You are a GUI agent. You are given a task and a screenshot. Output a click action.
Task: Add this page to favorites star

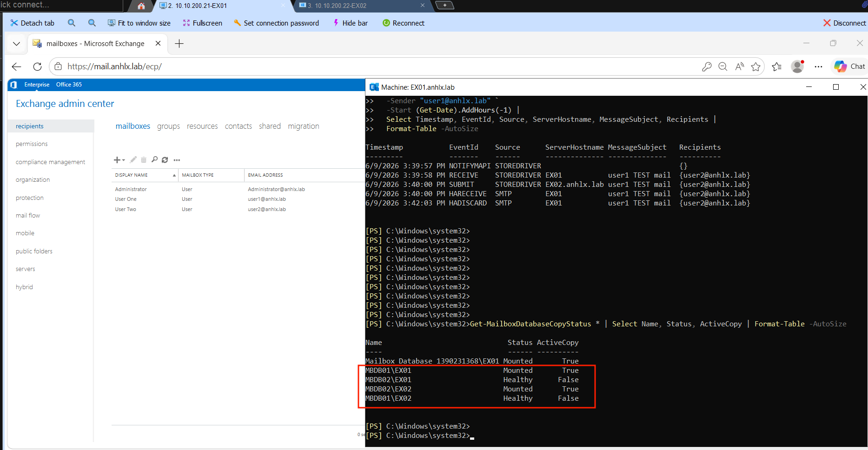pos(756,66)
